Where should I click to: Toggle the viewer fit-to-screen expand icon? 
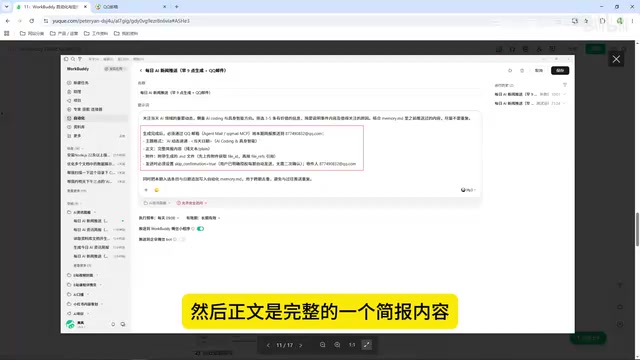click(367, 345)
